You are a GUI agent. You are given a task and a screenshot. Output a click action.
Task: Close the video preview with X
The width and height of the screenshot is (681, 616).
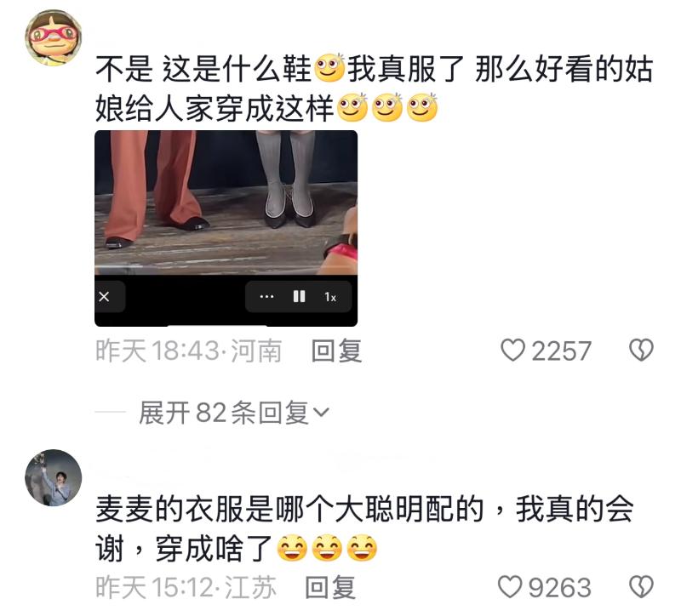coord(104,297)
